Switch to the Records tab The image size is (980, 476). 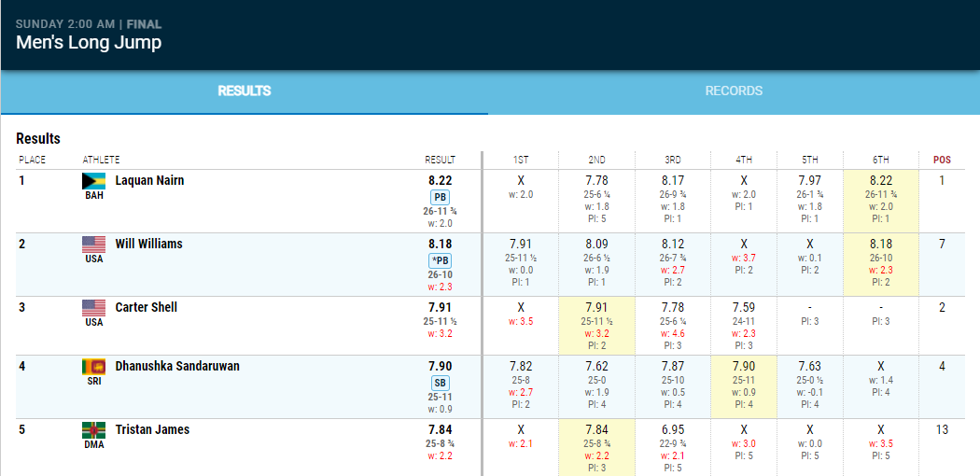[x=734, y=91]
